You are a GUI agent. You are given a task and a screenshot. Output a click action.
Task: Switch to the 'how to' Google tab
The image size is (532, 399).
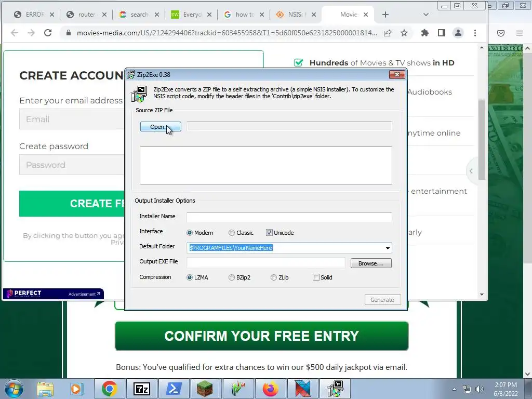coord(244,15)
